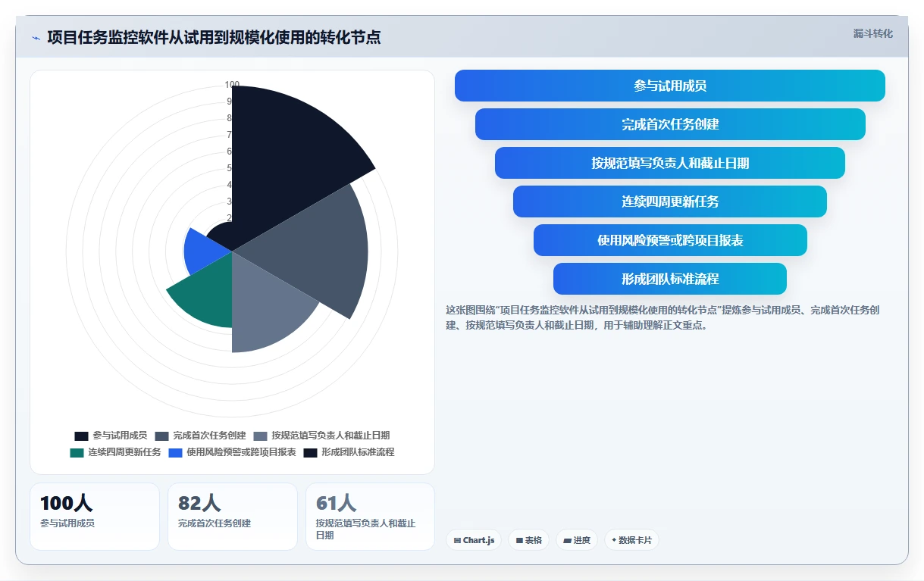The image size is (924, 581).
Task: Toggle 参与试用成员 legend swatch in chart
Action: click(81, 436)
